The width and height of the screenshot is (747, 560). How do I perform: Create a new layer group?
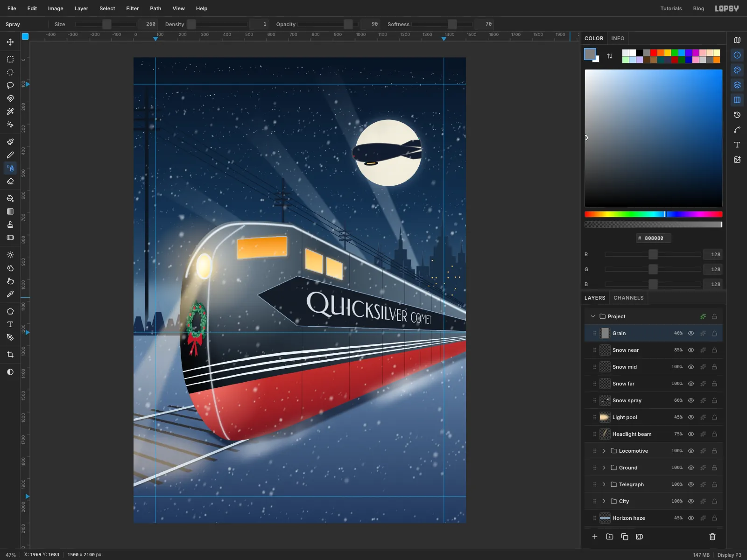610,537
